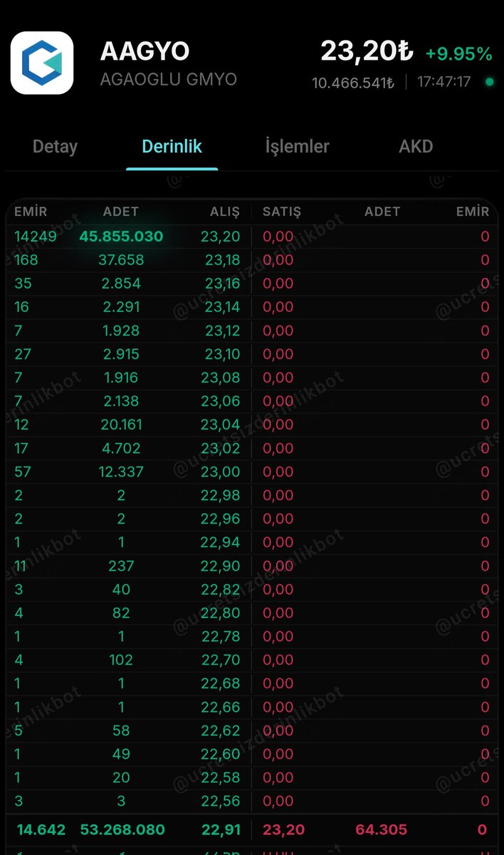Tap total sell quantity 64.305
The width and height of the screenshot is (504, 855).
382,829
